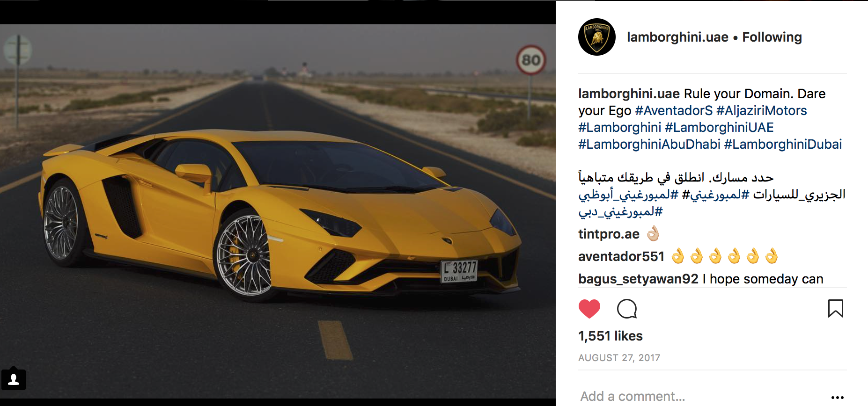Open the Lamborghini profile avatar
The image size is (868, 406).
click(x=597, y=37)
